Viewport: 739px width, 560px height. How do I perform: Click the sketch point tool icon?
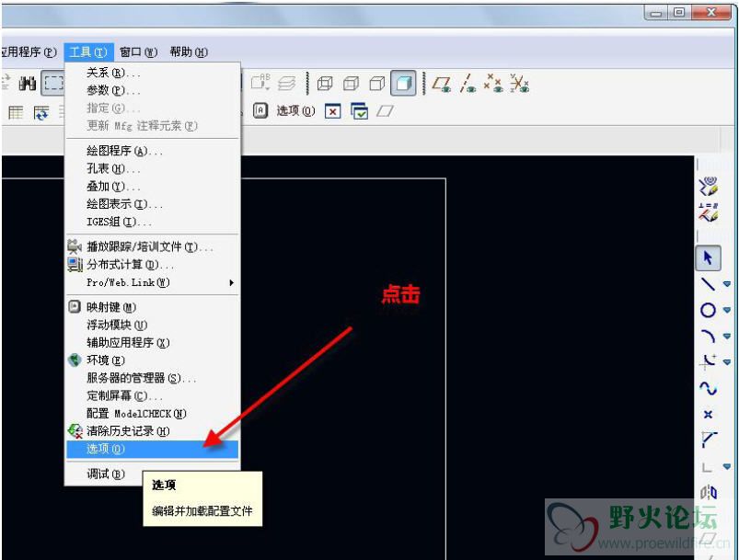[x=707, y=414]
